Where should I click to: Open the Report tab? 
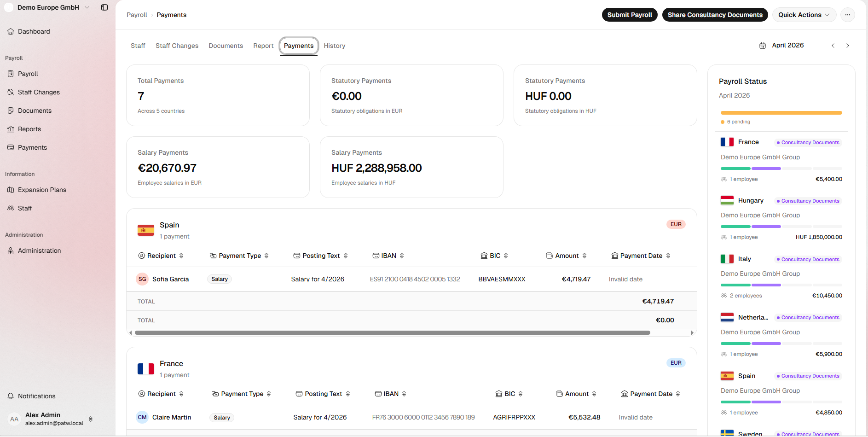(x=263, y=46)
